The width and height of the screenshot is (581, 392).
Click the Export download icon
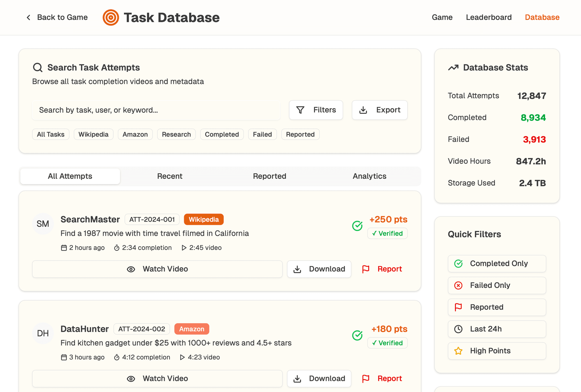363,110
